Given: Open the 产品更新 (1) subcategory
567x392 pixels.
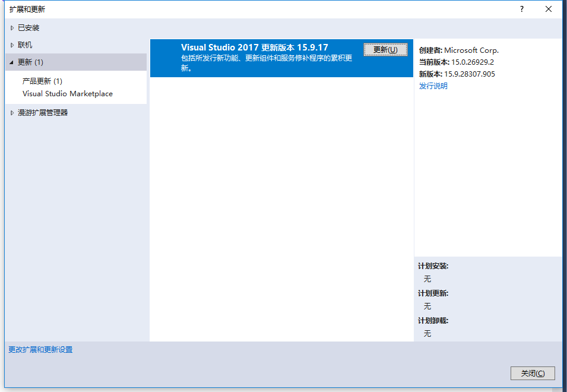Looking at the screenshot, I should 42,81.
